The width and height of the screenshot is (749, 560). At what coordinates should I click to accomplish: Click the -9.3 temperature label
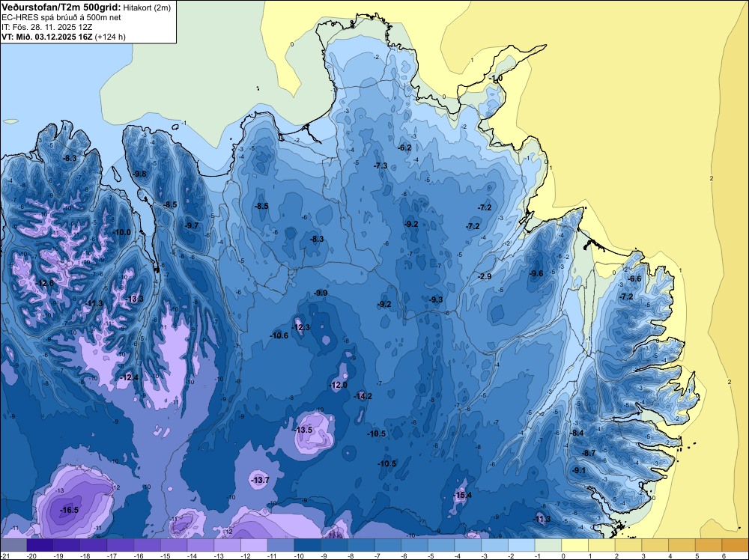pos(436,299)
